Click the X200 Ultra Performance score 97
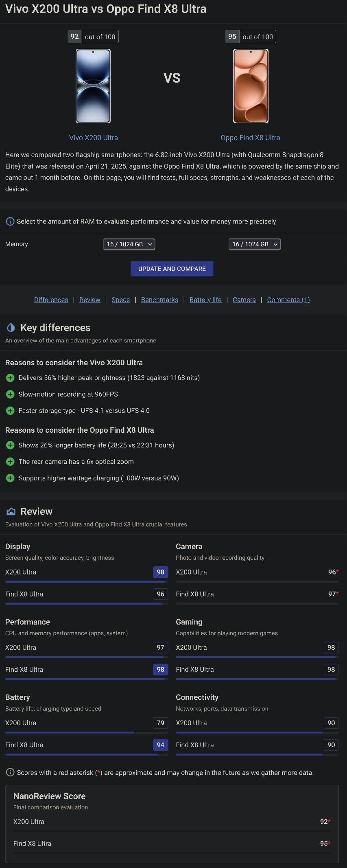The height and width of the screenshot is (868, 347). (x=161, y=647)
